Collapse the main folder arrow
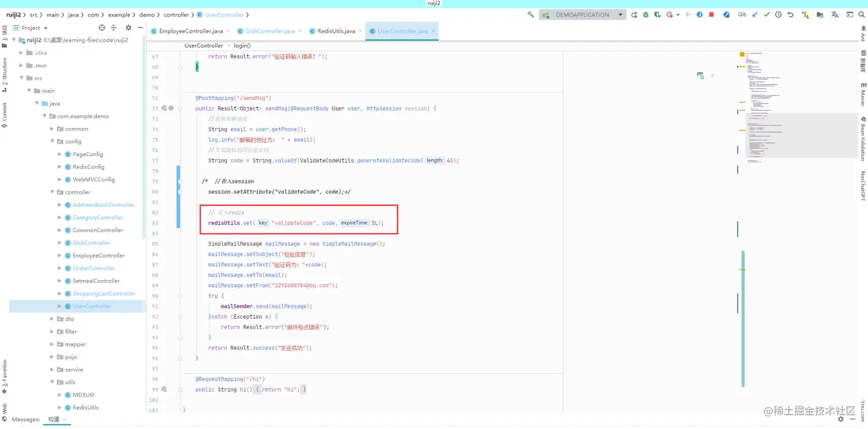This screenshot has height=429, width=868. 29,91
